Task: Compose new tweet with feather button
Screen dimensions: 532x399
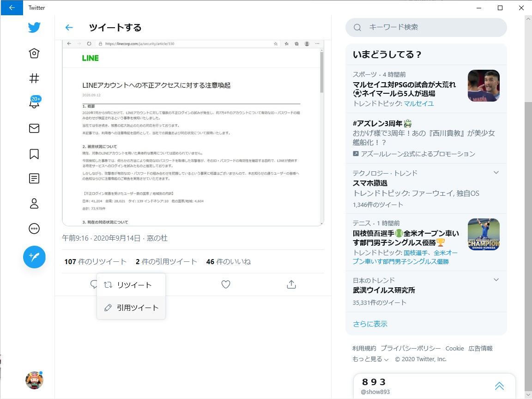Action: pyautogui.click(x=34, y=257)
